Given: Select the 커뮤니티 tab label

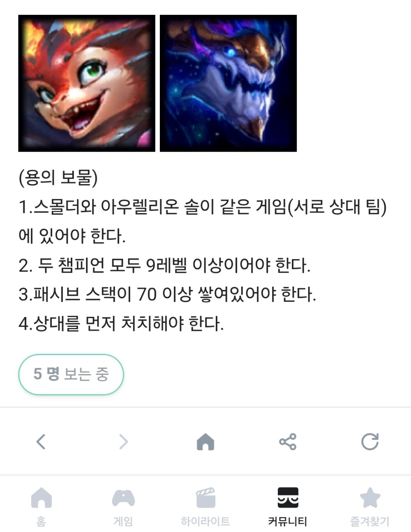Looking at the screenshot, I should 288,522.
